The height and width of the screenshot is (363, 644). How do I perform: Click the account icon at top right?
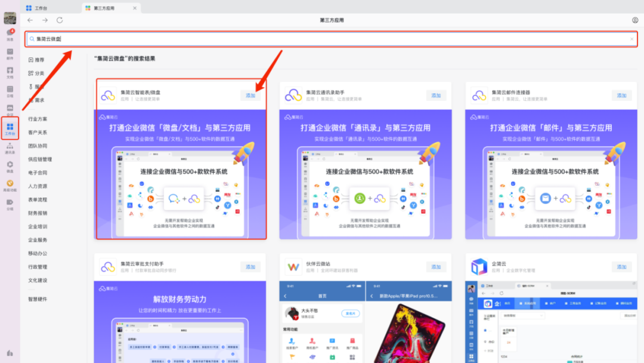(635, 20)
